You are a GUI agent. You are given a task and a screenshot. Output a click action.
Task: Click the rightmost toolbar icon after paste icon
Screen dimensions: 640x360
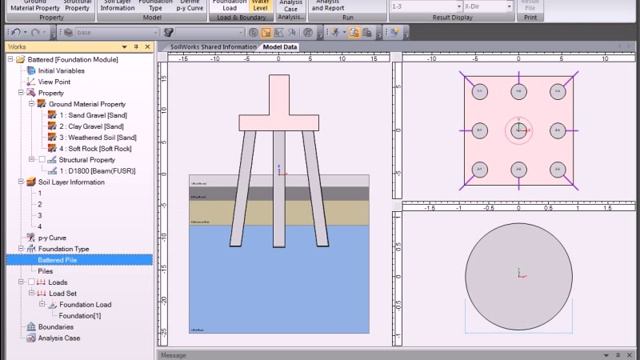(x=394, y=32)
